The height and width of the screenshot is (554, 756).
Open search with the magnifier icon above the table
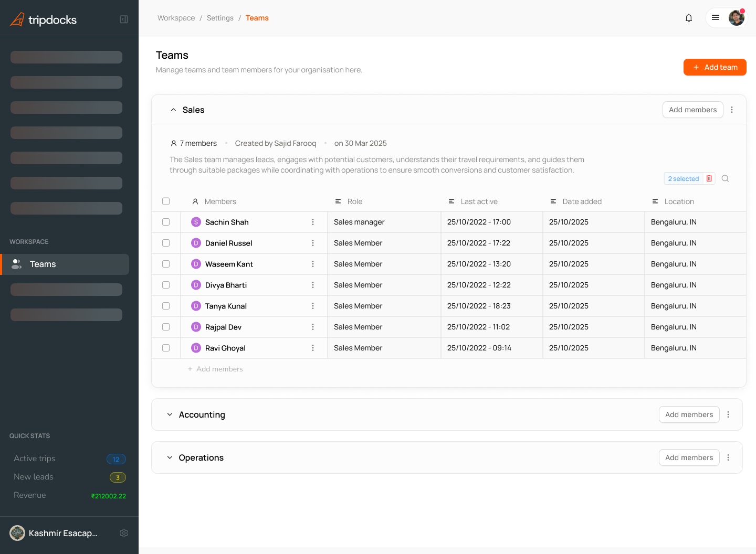click(x=725, y=178)
